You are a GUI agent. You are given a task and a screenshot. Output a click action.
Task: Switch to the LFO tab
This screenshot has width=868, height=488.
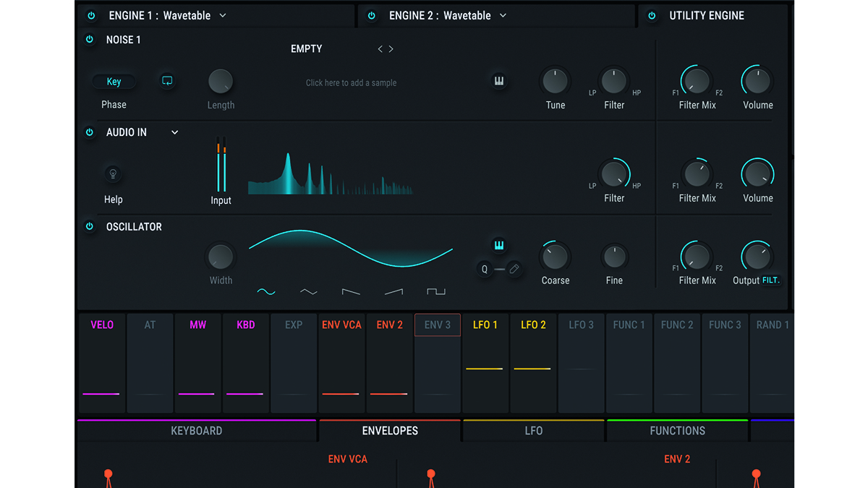point(533,431)
